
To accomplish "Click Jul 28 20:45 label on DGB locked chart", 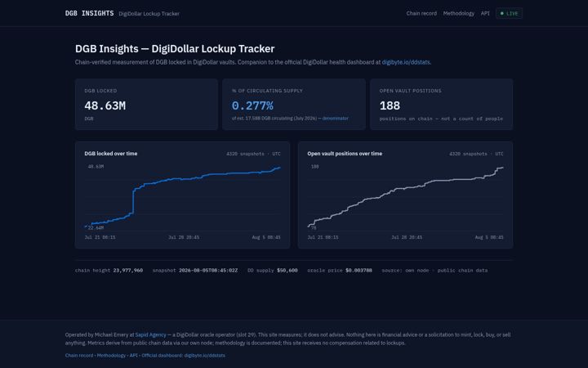I will [x=184, y=237].
